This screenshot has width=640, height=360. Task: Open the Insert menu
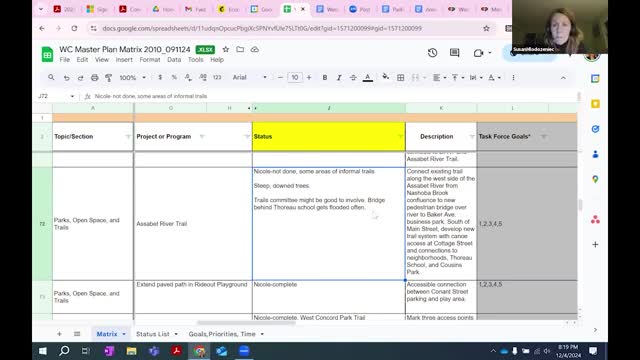[x=124, y=60]
